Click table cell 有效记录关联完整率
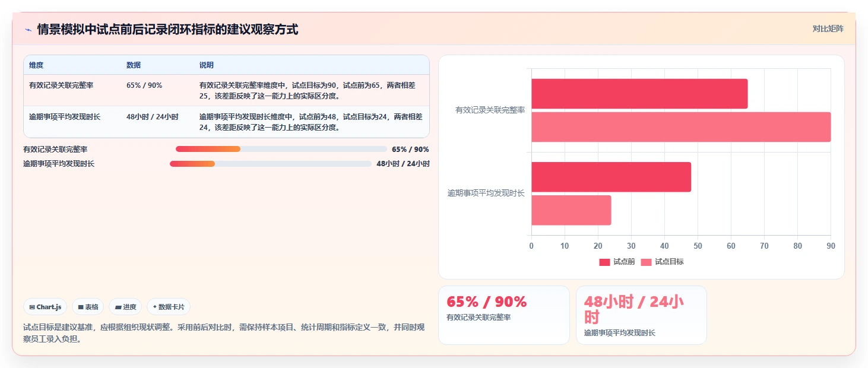868x368 pixels. 61,85
